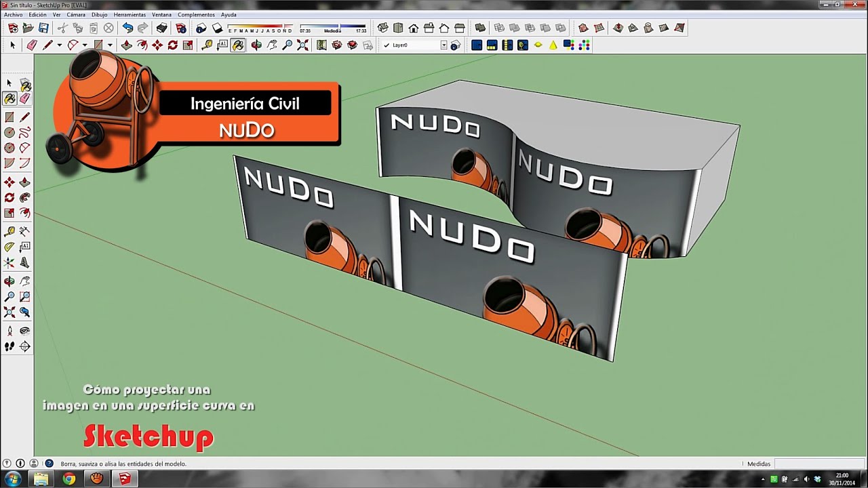
Task: Expand the Line tool dropdown arrow
Action: 60,45
